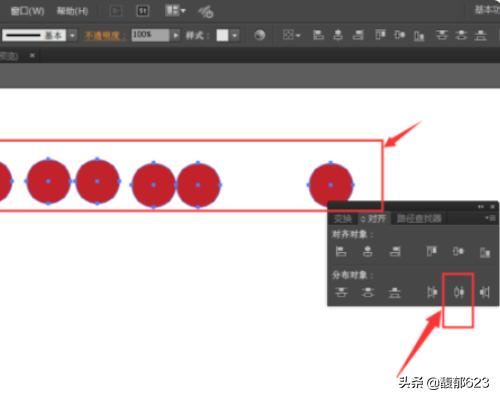
Task: Expand the opacity slider arrow beside 100%
Action: pyautogui.click(x=175, y=35)
